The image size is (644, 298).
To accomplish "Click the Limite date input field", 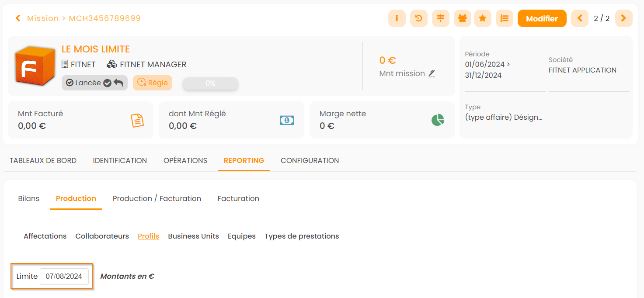I will 64,276.
